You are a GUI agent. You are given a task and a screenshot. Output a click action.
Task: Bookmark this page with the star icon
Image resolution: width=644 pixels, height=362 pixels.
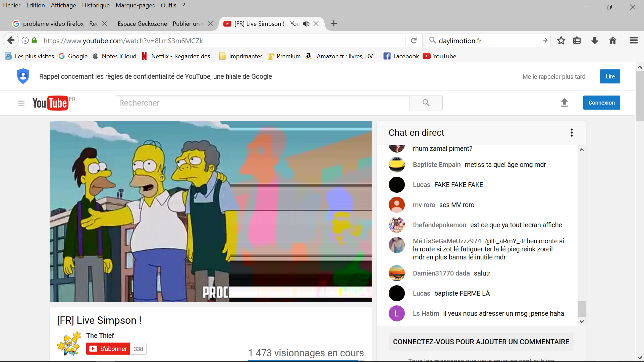tap(561, 41)
